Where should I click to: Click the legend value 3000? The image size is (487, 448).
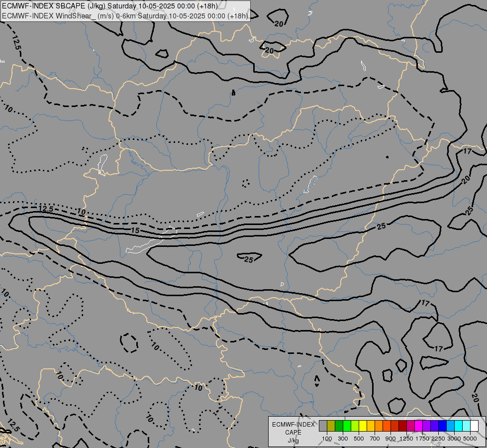454,439
